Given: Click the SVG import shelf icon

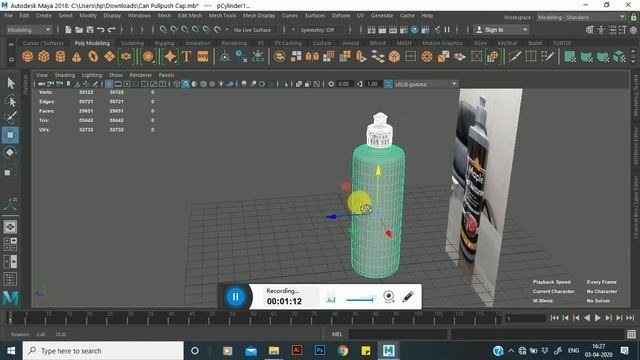Looking at the screenshot, I should click(x=203, y=56).
